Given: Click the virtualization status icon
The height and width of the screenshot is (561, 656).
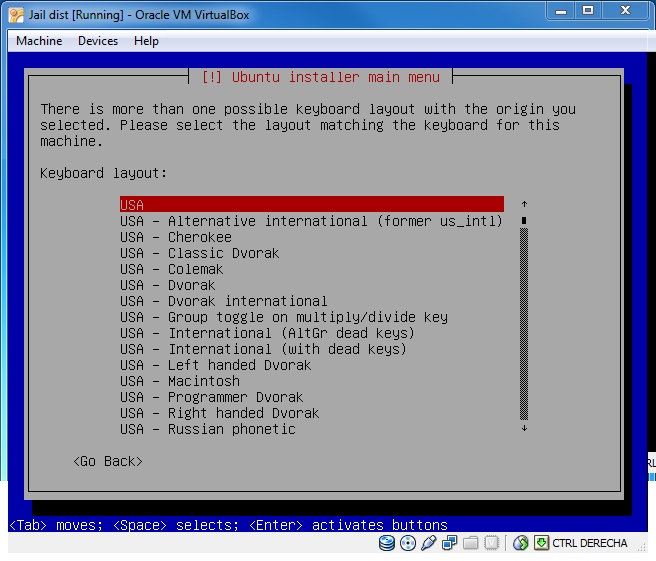Looking at the screenshot, I should pyautogui.click(x=491, y=543).
